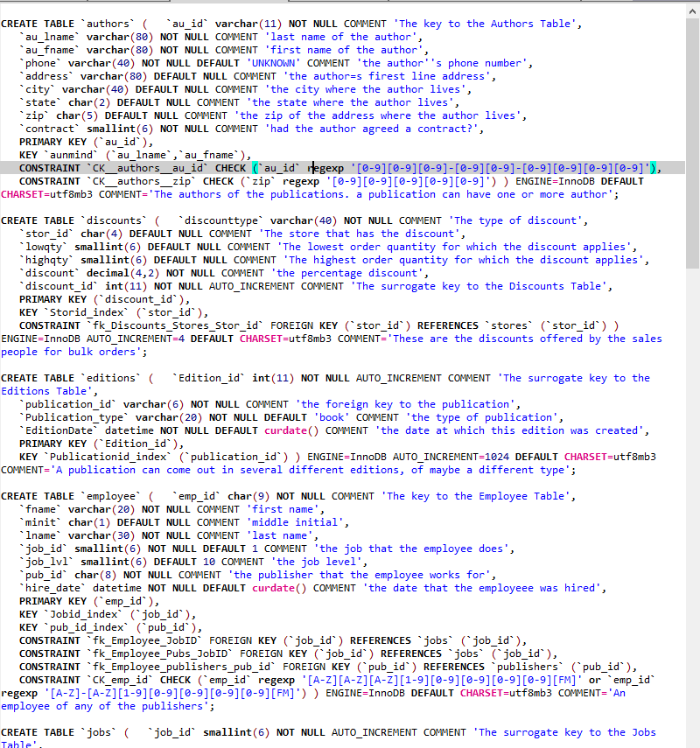Click the `aunmind` key name
This screenshot has height=748, width=700.
[75, 155]
